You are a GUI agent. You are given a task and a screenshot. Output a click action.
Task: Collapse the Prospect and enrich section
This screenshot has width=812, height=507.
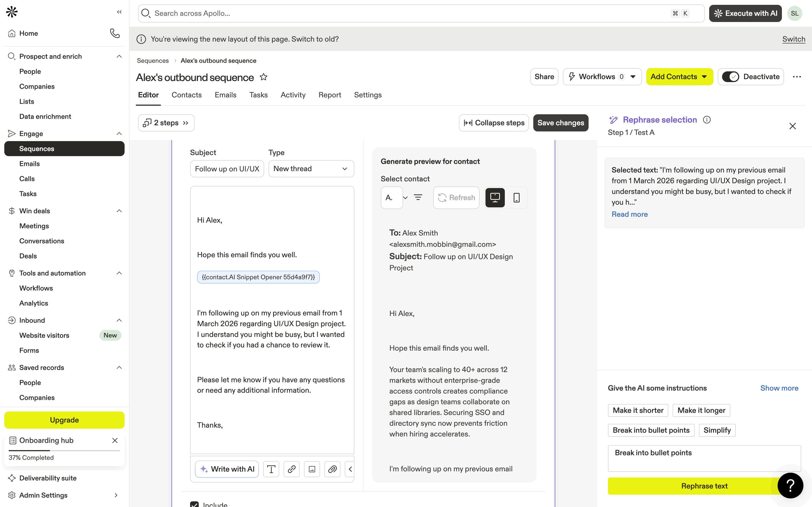coord(119,56)
